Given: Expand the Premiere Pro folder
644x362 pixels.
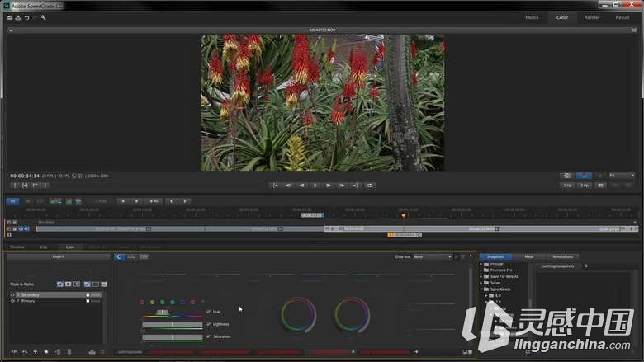Looking at the screenshot, I should pyautogui.click(x=481, y=270).
